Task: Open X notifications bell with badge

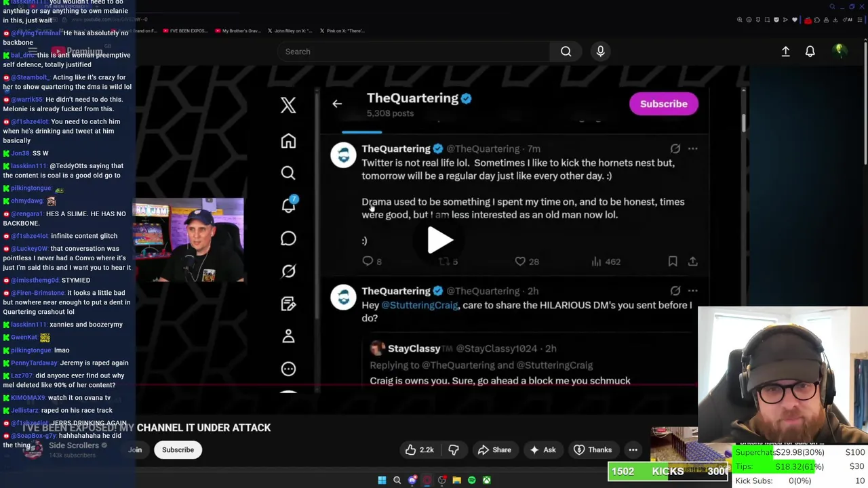Action: pyautogui.click(x=288, y=205)
